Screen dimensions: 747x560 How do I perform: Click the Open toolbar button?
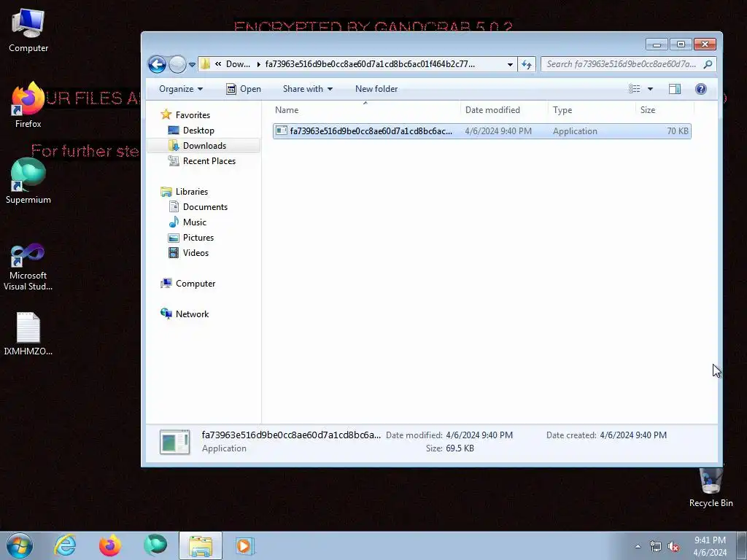click(244, 89)
